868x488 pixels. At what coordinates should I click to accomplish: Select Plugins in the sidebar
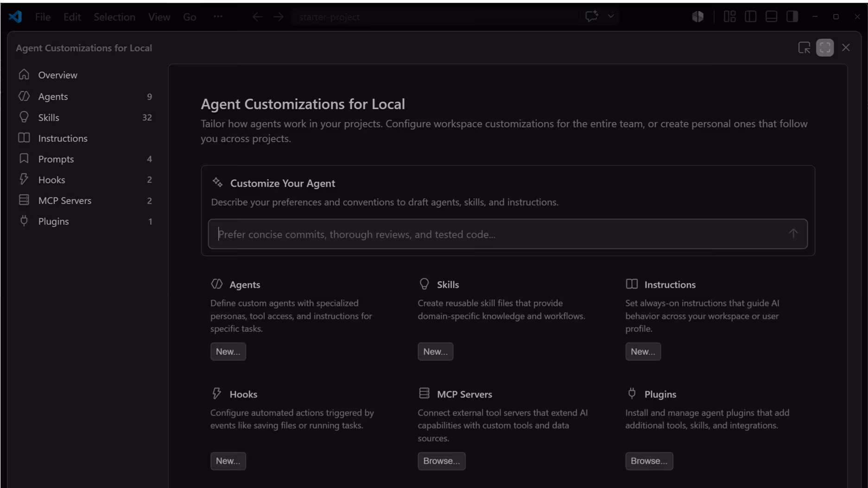[x=85, y=222]
